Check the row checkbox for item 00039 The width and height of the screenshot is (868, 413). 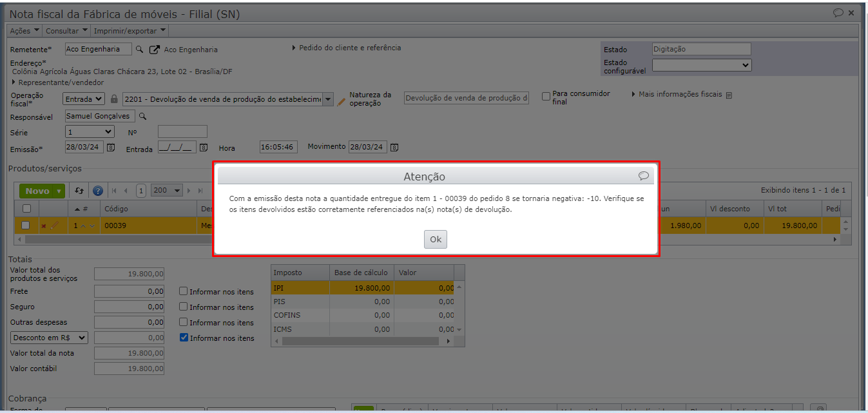[26, 226]
